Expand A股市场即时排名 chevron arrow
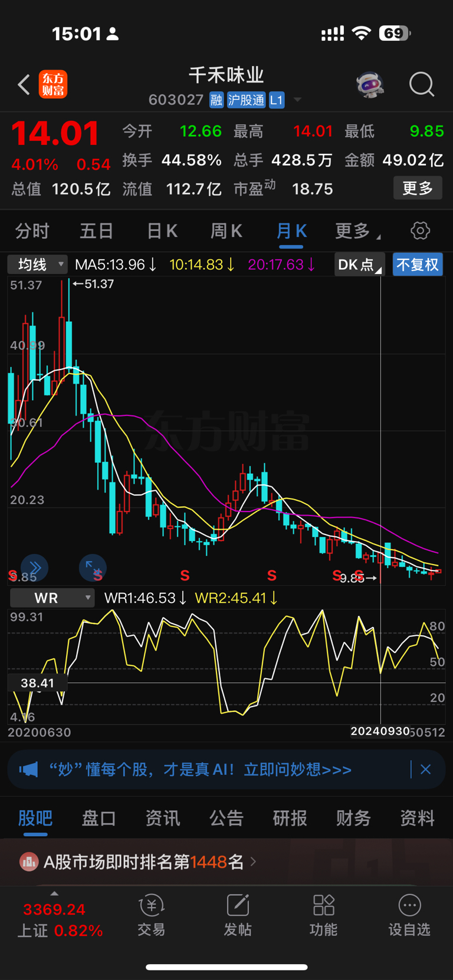453x980 pixels. [x=254, y=862]
